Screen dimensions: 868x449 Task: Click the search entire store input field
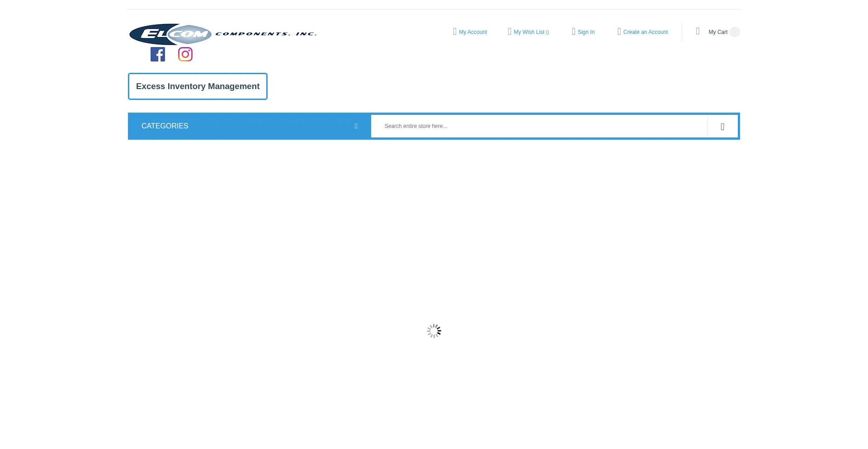538,126
